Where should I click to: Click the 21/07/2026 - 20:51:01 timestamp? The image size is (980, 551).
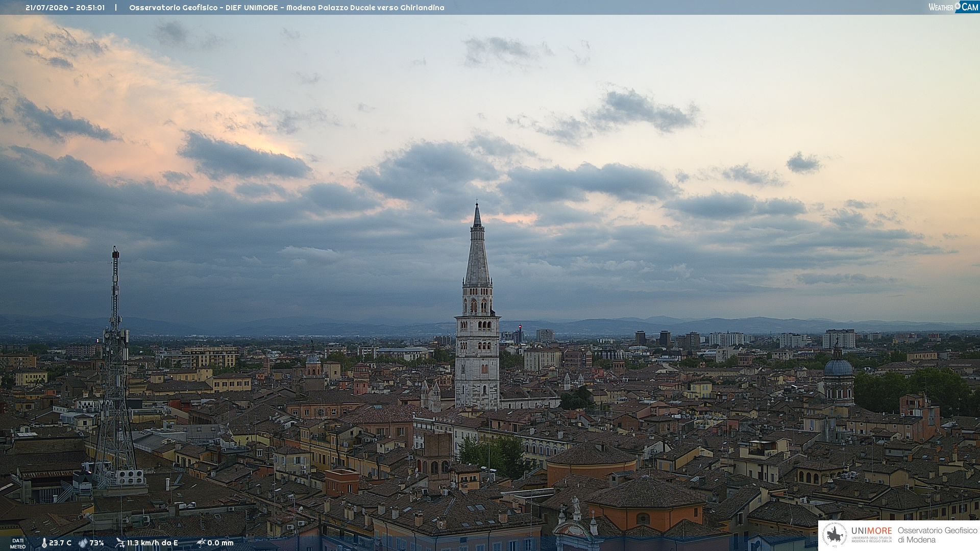tap(65, 8)
